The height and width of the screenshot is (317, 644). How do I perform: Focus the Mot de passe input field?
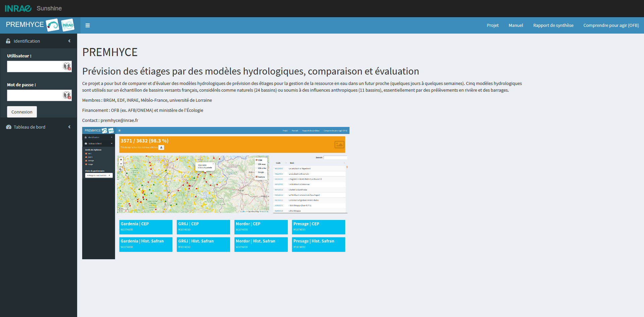coord(39,95)
